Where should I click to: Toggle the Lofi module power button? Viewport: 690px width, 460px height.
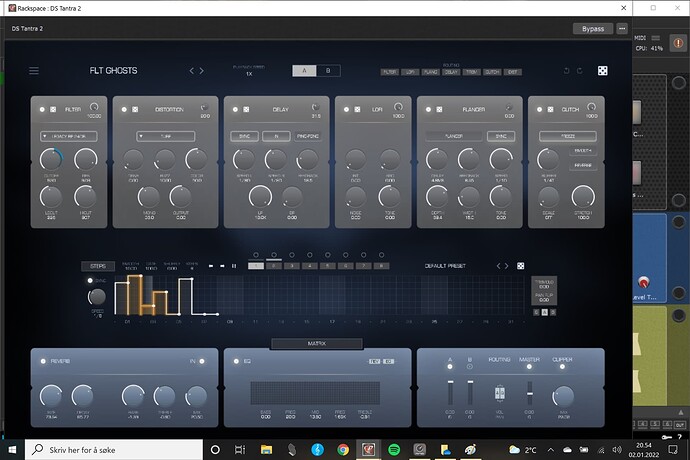pyautogui.click(x=346, y=109)
